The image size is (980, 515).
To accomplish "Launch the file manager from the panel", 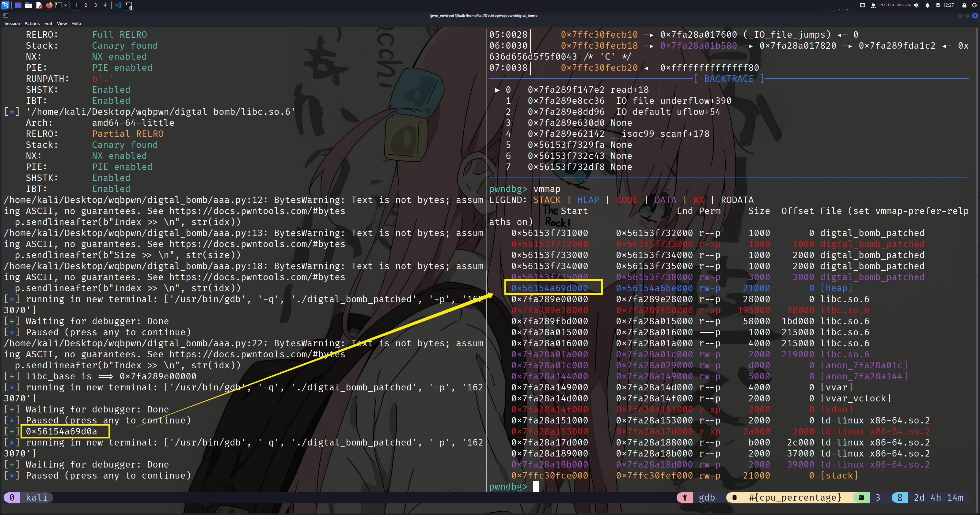I will click(x=28, y=5).
